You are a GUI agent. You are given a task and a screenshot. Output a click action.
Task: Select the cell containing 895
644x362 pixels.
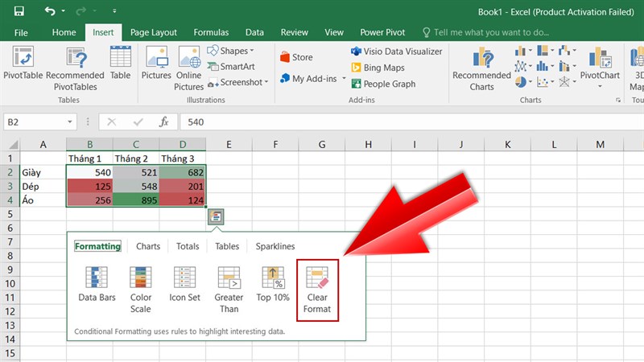point(136,200)
